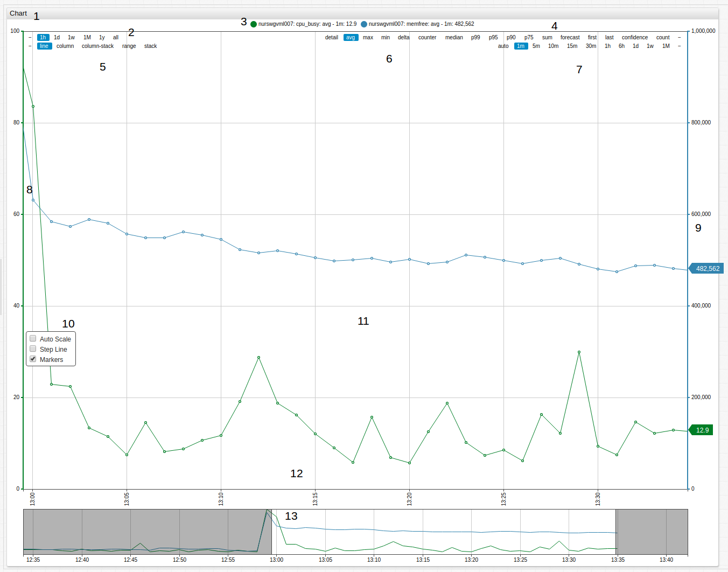Toggle the green cpu_busy legend marker
The image size is (728, 572).
pyautogui.click(x=253, y=24)
